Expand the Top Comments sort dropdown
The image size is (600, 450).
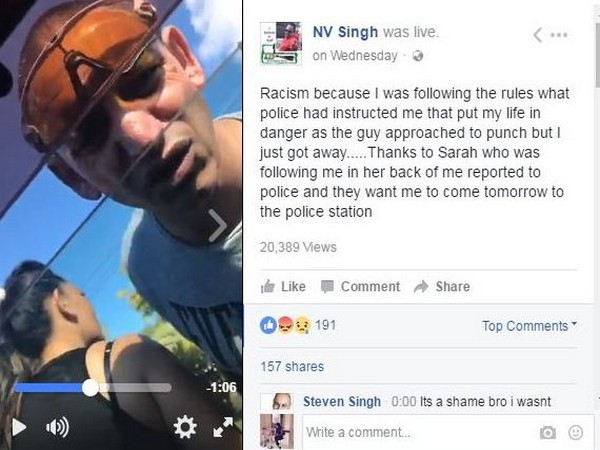click(530, 326)
